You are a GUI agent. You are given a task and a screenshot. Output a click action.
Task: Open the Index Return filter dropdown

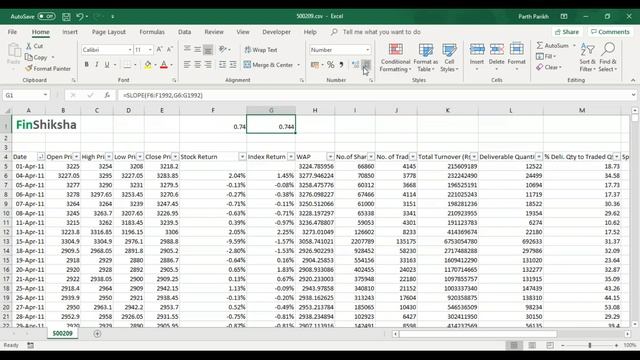point(291,157)
